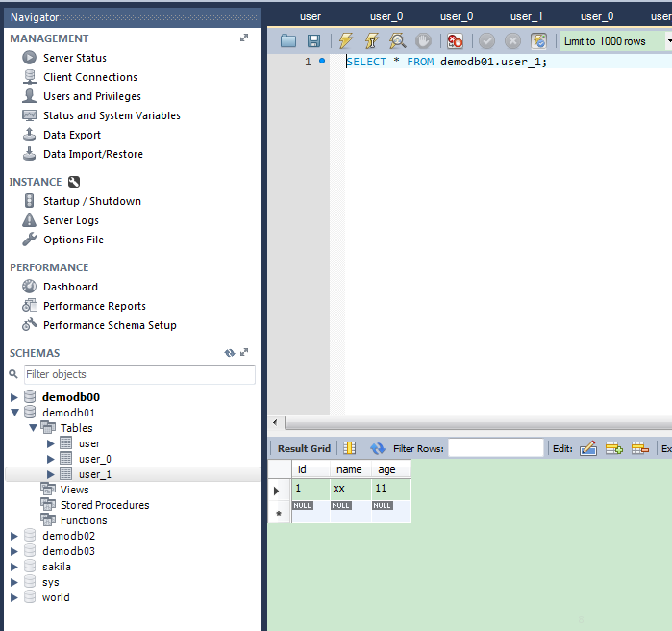672x631 pixels.
Task: Click the SELECT statement text in the editor
Action: tap(447, 62)
